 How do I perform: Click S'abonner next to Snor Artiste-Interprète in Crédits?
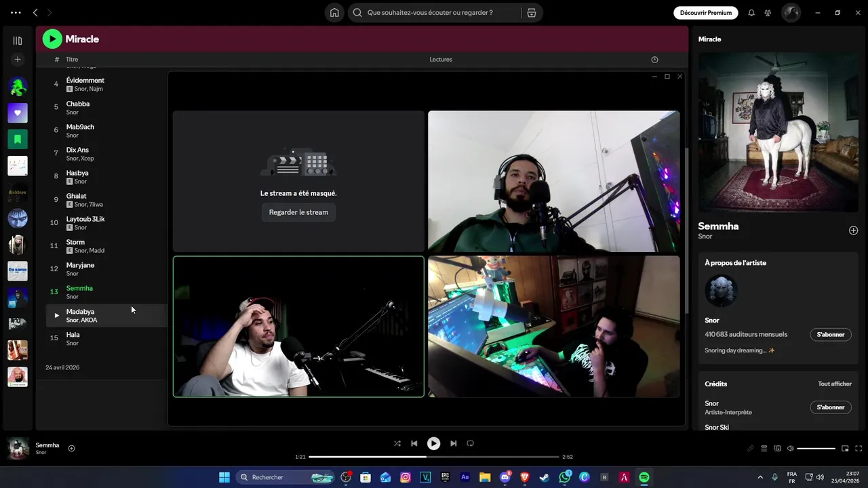tap(831, 407)
